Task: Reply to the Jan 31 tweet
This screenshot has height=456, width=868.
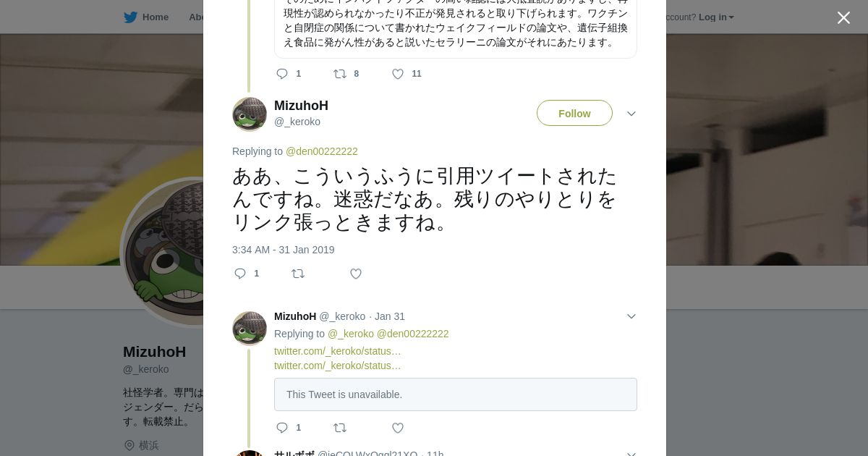Action: 283,428
